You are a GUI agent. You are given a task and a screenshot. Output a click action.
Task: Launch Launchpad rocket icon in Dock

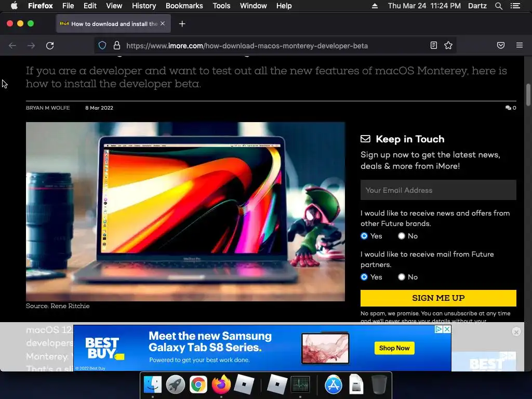pos(176,384)
